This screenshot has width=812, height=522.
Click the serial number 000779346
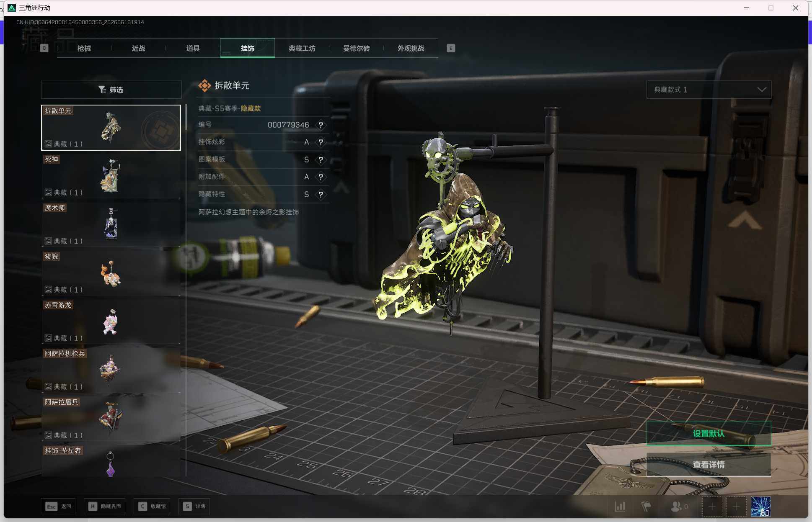pos(288,125)
